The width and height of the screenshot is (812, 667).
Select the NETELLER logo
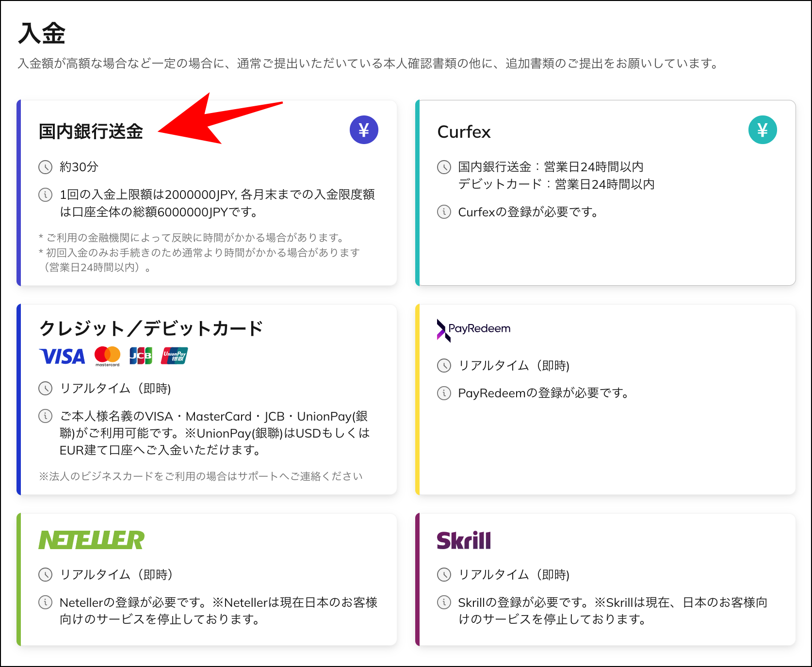[x=92, y=538]
